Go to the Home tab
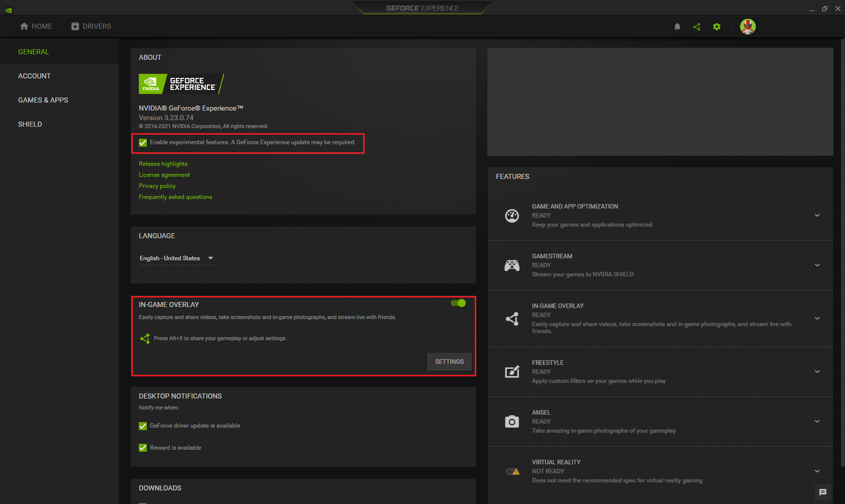Image resolution: width=845 pixels, height=504 pixels. [36, 26]
